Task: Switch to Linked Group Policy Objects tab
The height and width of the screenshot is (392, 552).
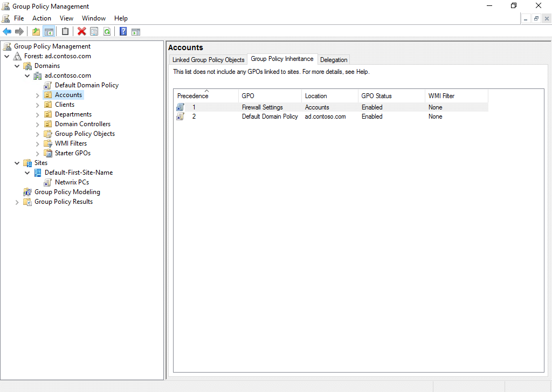Action: (x=208, y=59)
